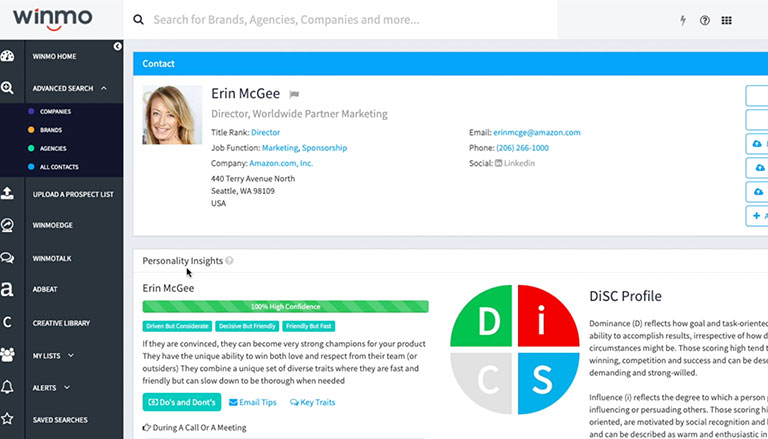
Task: Switch to the Key Traits tab
Action: [312, 402]
